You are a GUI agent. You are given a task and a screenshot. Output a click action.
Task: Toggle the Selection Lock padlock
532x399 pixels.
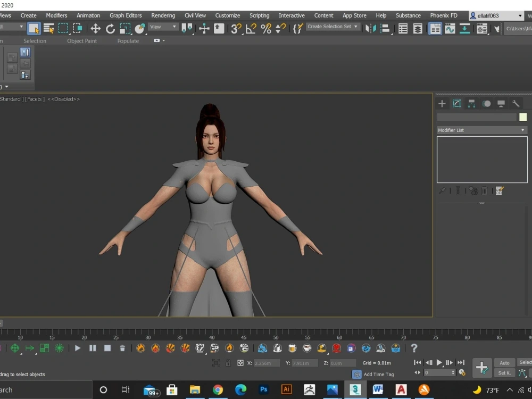pyautogui.click(x=228, y=363)
